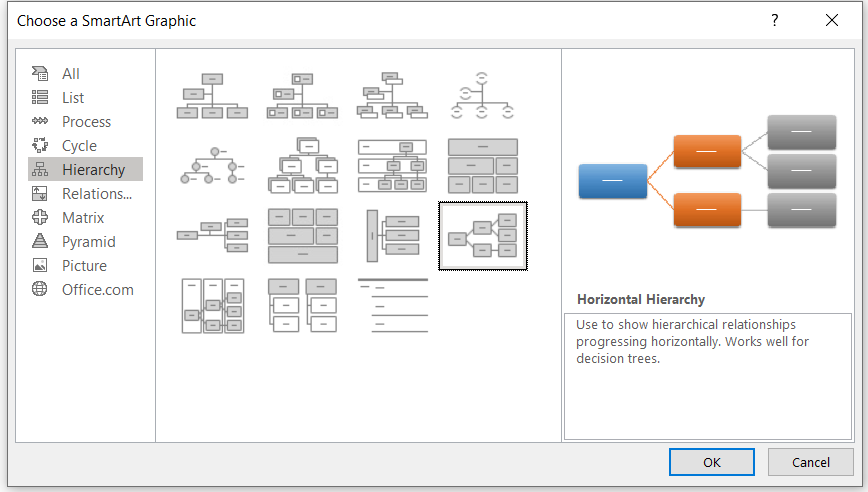This screenshot has height=492, width=868.
Task: Select the Picture Organization Chart layout
Action: (x=302, y=96)
